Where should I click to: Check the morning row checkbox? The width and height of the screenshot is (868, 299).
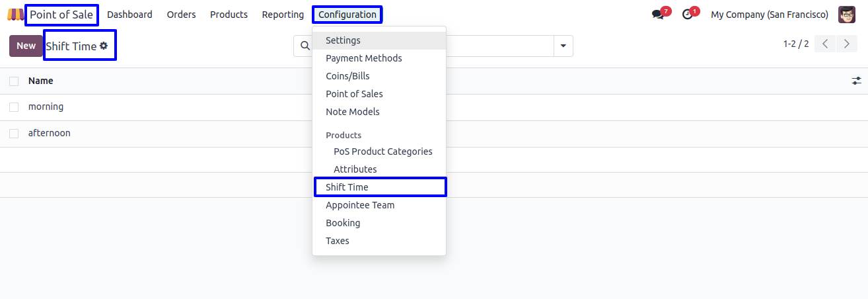14,107
